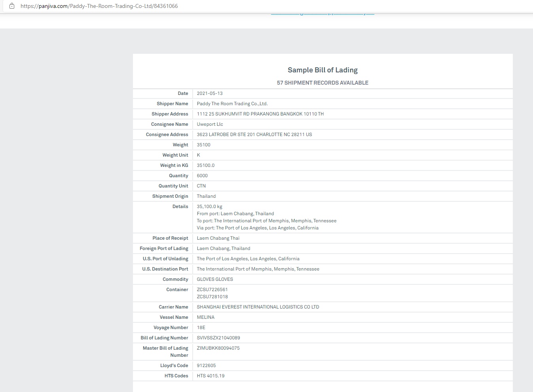Select the date value 2021-05-13
The height and width of the screenshot is (392, 533).
(x=210, y=93)
